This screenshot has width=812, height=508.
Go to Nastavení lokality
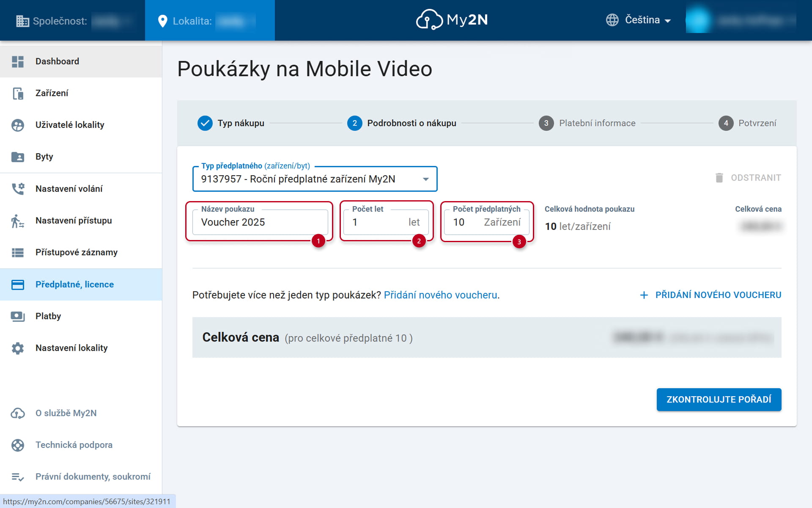click(81, 348)
